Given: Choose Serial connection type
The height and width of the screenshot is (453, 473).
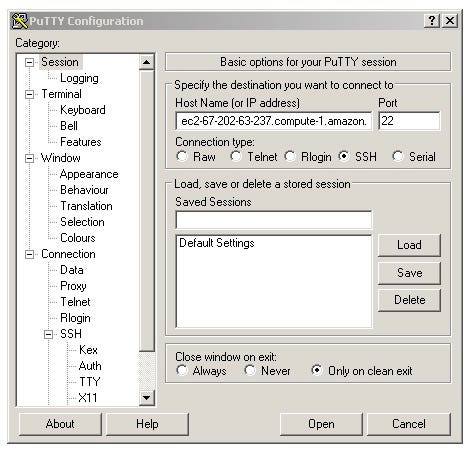Looking at the screenshot, I should (x=398, y=156).
